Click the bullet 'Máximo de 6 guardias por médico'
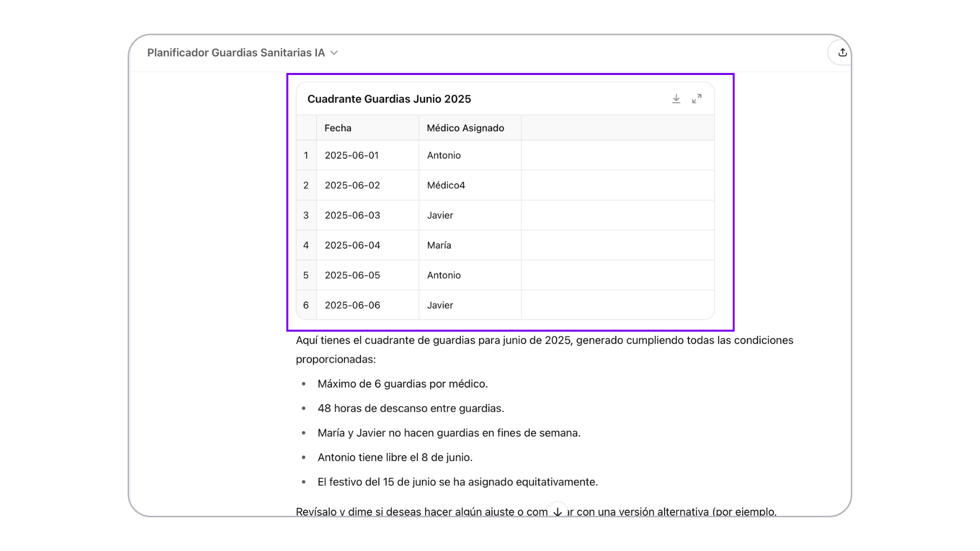This screenshot has height=551, width=980. coord(403,384)
